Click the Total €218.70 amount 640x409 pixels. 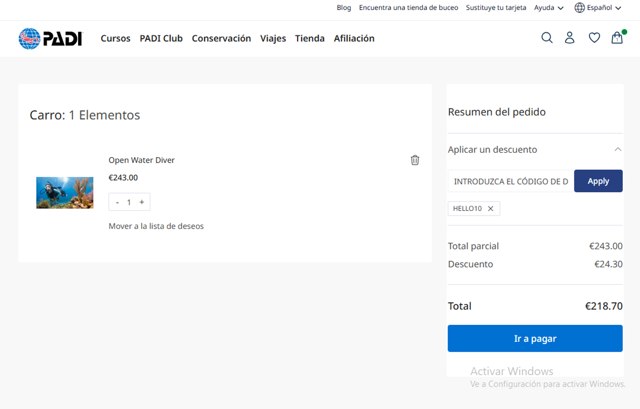coord(604,306)
